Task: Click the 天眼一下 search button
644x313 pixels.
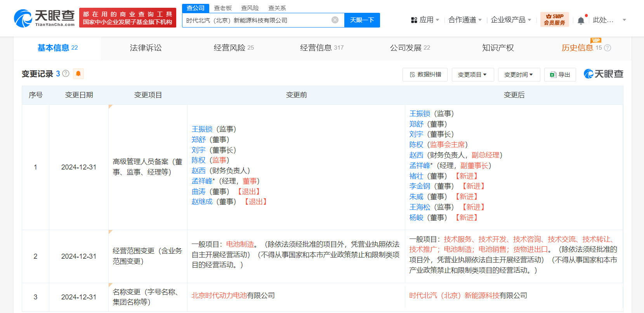Action: point(362,20)
